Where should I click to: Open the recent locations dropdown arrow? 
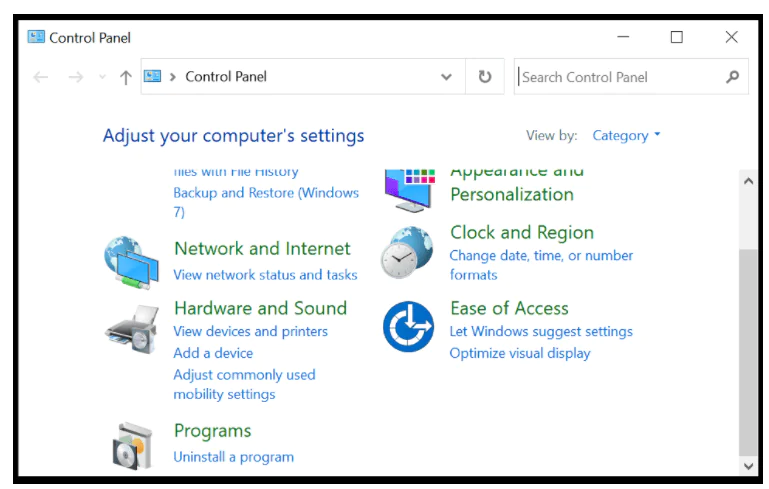click(x=102, y=77)
